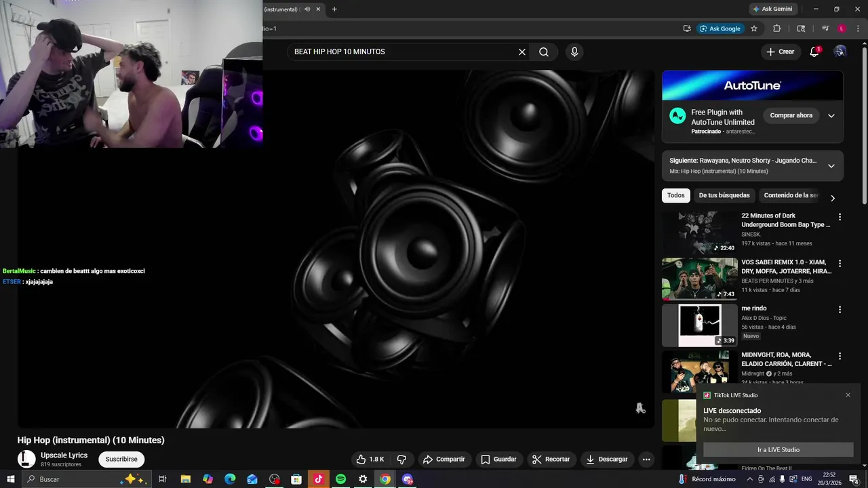This screenshot has width=868, height=488.
Task: Like the video with 1.8 K likes
Action: click(x=370, y=460)
